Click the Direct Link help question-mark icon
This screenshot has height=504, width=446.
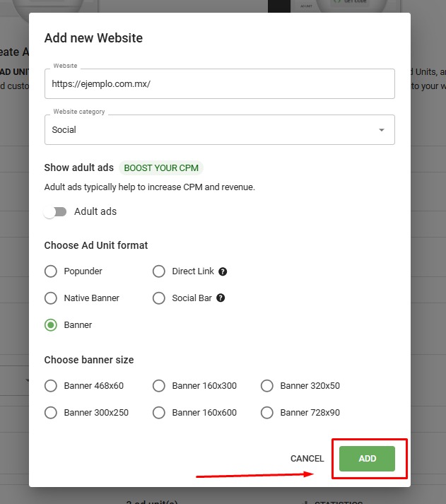click(x=223, y=271)
